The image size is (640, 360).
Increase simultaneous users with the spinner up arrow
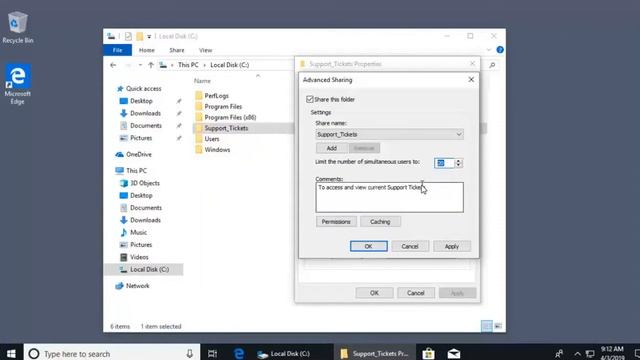(458, 160)
